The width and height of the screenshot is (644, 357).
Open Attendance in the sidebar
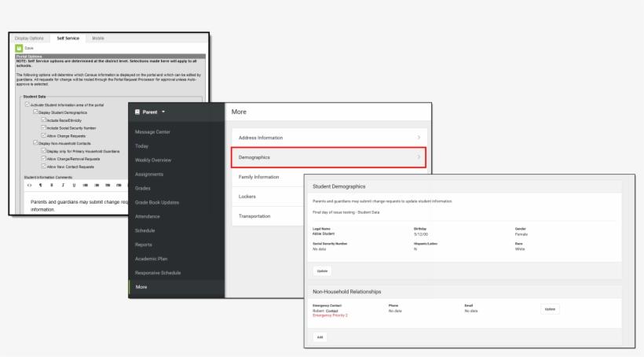coord(148,216)
